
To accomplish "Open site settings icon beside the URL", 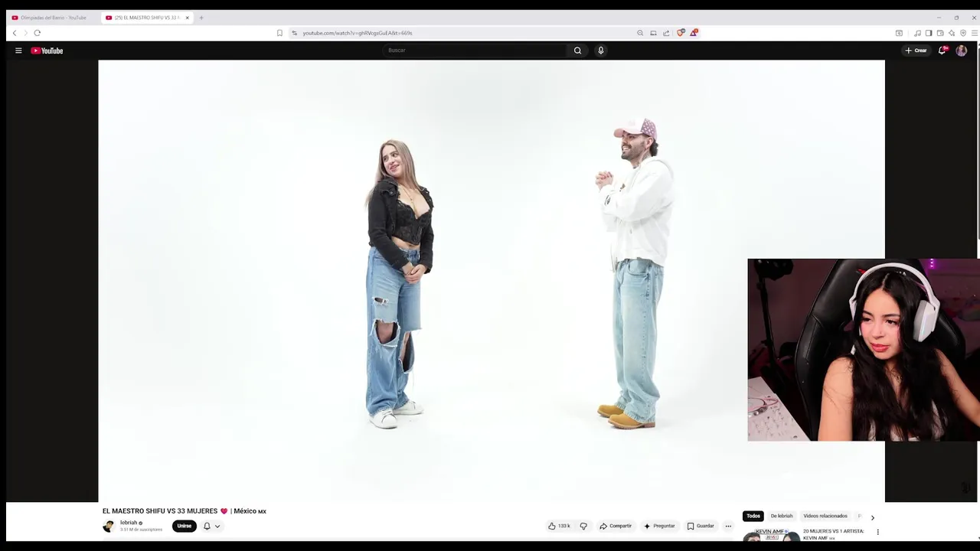I will coord(294,33).
